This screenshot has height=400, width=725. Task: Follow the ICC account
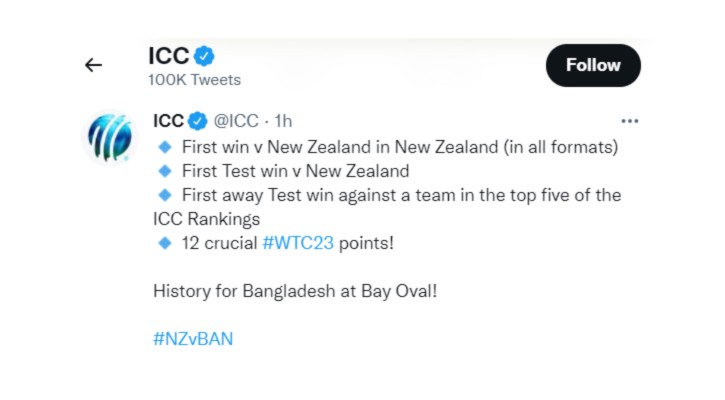(x=593, y=65)
